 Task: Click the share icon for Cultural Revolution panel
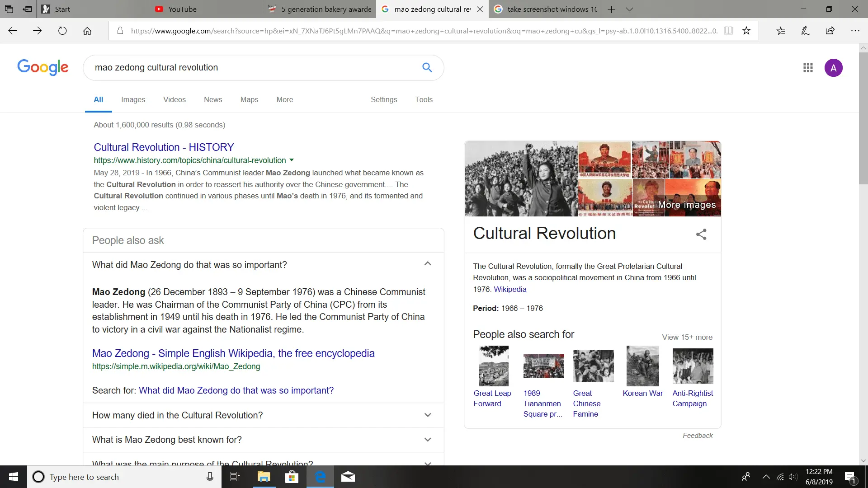click(x=701, y=234)
